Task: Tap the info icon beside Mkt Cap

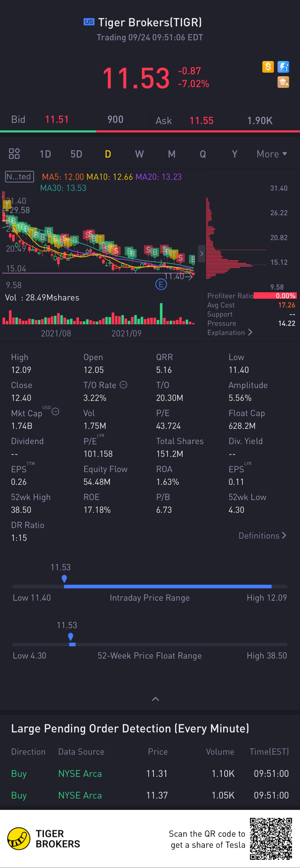Action: (55, 411)
